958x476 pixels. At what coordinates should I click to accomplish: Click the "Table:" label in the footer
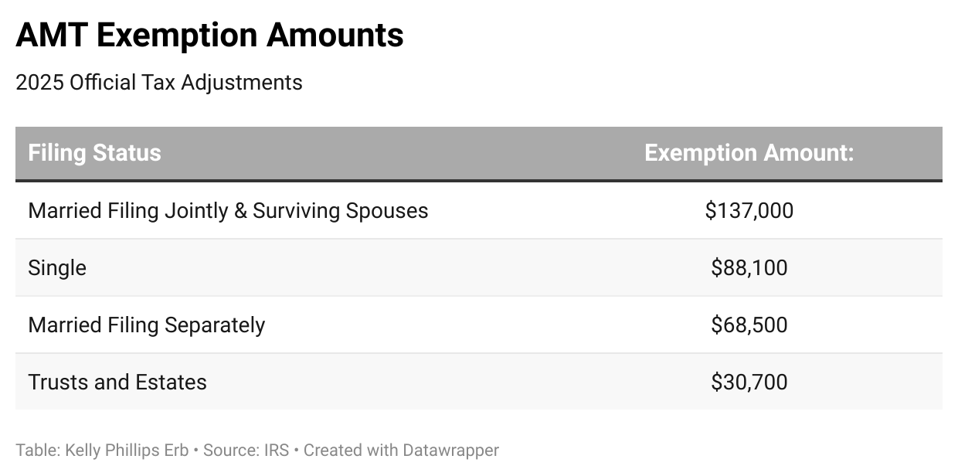pos(38,450)
